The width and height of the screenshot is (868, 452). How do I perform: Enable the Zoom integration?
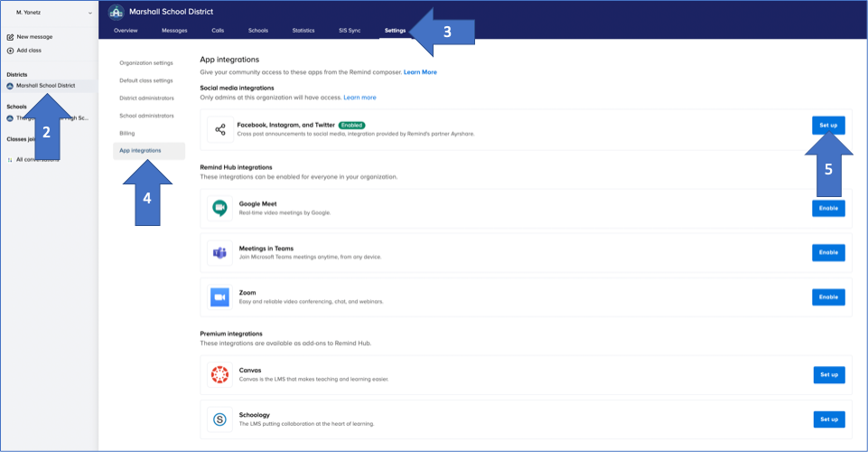(x=828, y=297)
